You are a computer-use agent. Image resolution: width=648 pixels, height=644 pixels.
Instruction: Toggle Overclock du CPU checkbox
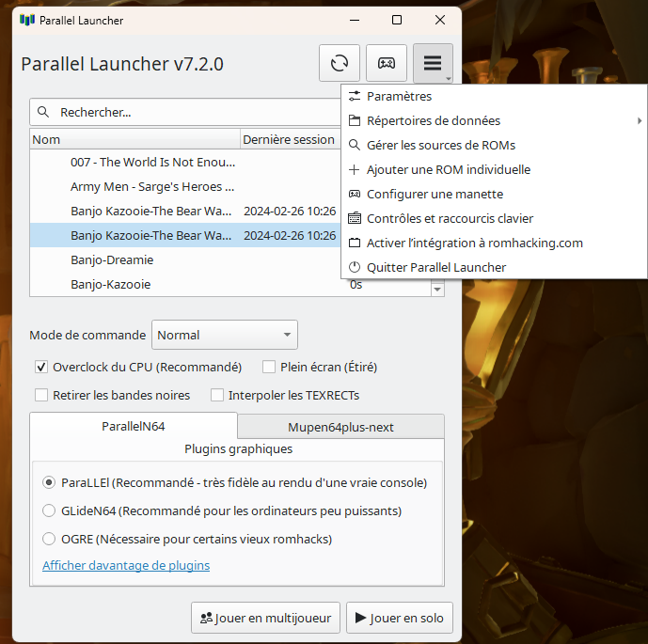coord(41,367)
